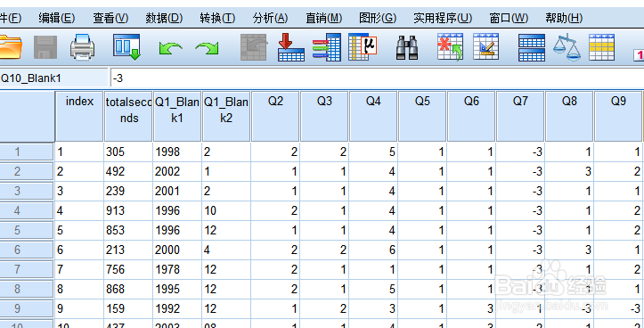
Task: Select the Q8 column header
Action: tap(569, 117)
